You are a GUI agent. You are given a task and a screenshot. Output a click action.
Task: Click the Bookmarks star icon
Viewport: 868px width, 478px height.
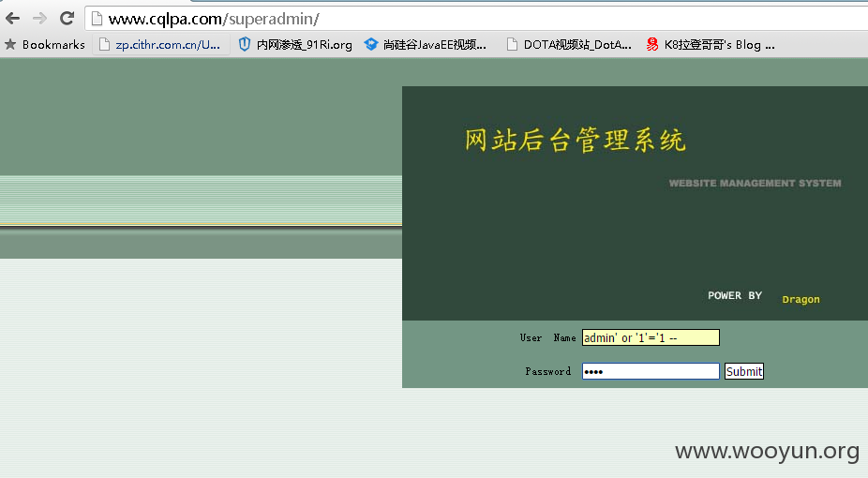coord(10,44)
